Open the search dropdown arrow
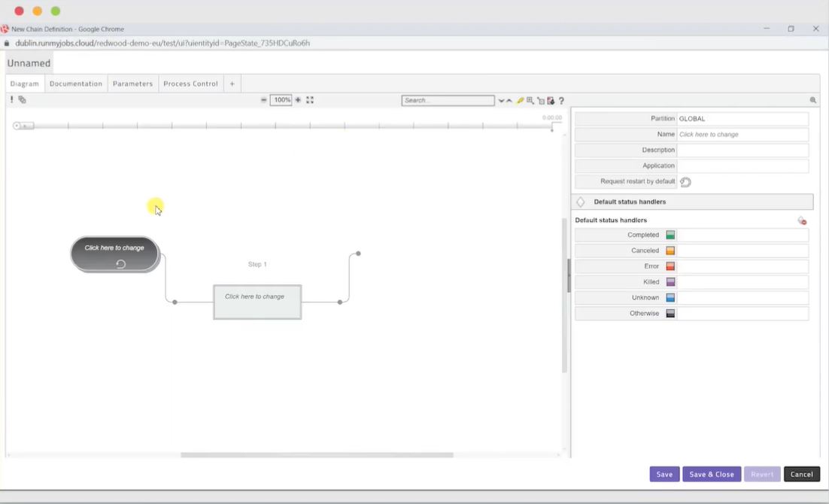829x504 pixels. click(500, 99)
